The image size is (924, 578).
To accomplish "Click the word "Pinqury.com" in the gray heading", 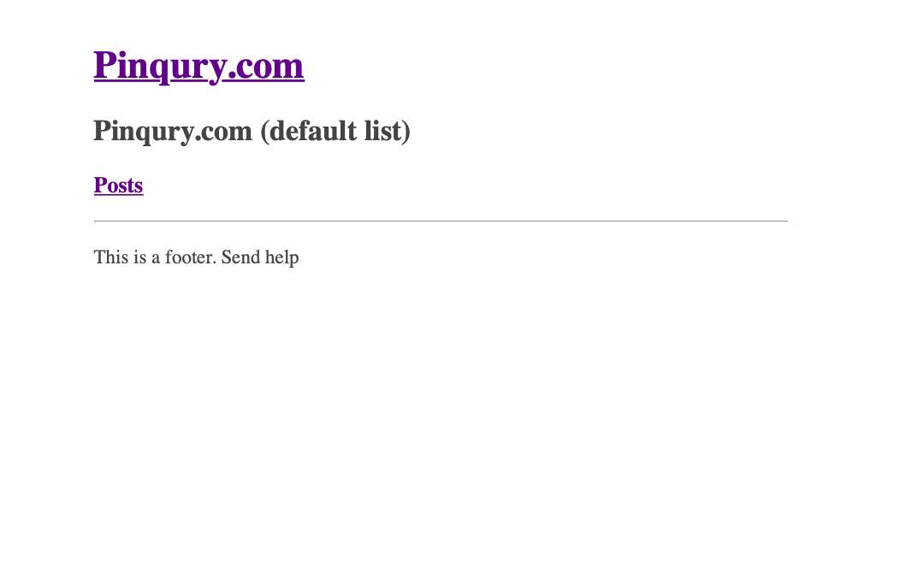I will [x=173, y=132].
